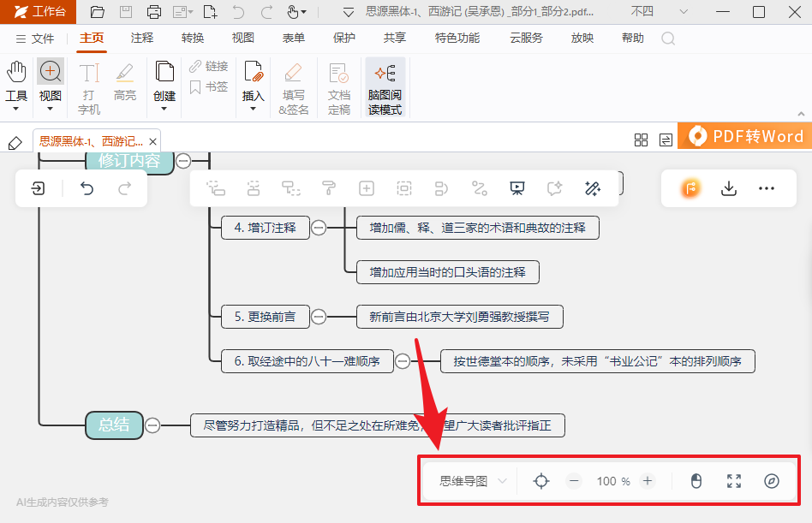The image size is (812, 523).
Task: Toggle the mouse mode in bottom bar
Action: 696,481
